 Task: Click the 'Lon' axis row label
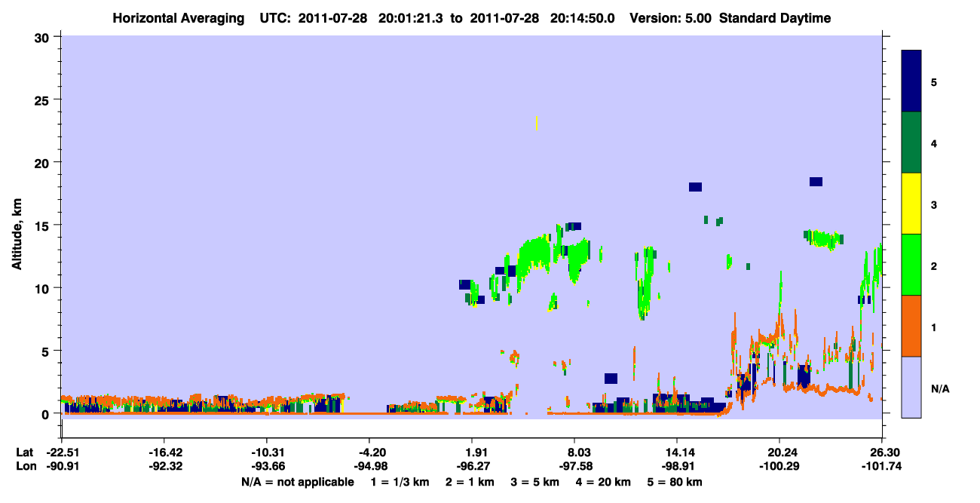(25, 467)
